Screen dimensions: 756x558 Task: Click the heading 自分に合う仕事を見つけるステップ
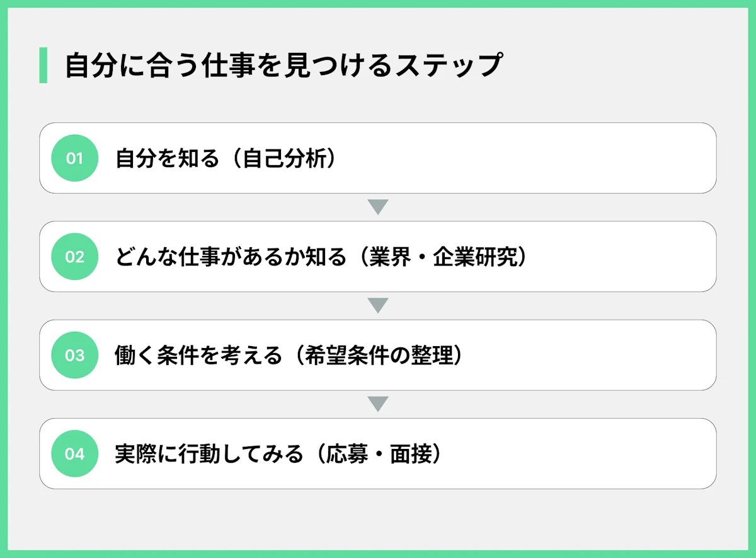(x=283, y=66)
